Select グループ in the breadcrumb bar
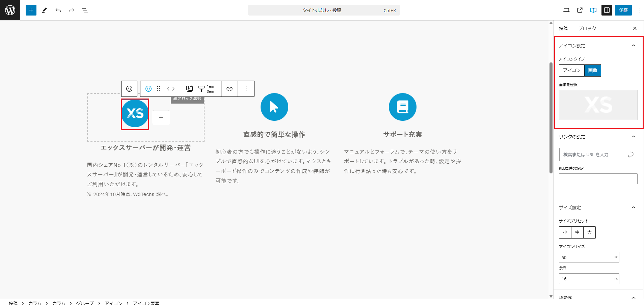This screenshot has height=306, width=644. tap(85, 303)
